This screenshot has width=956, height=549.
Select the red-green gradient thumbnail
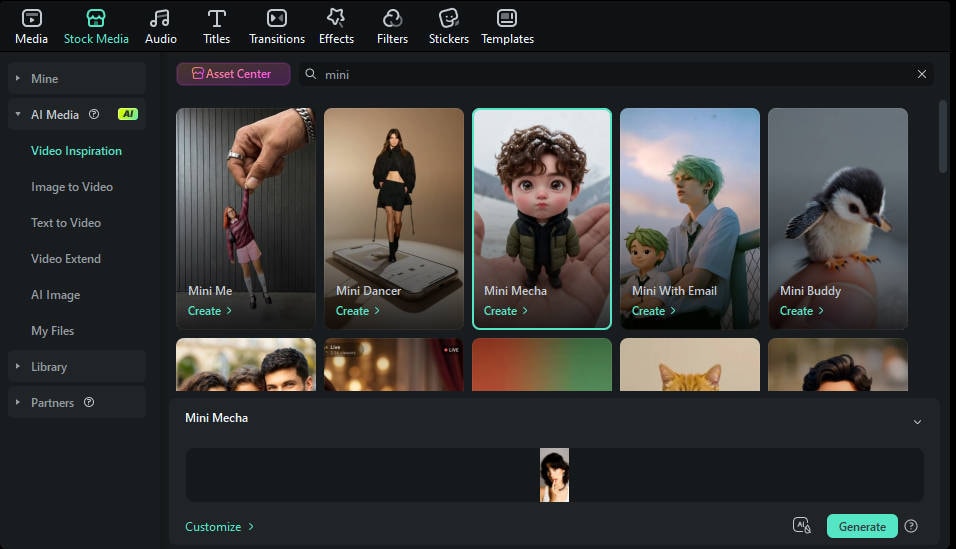pos(542,365)
